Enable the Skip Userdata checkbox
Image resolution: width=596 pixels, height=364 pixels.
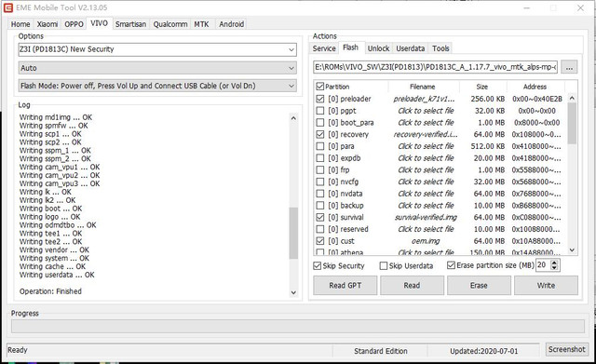384,265
